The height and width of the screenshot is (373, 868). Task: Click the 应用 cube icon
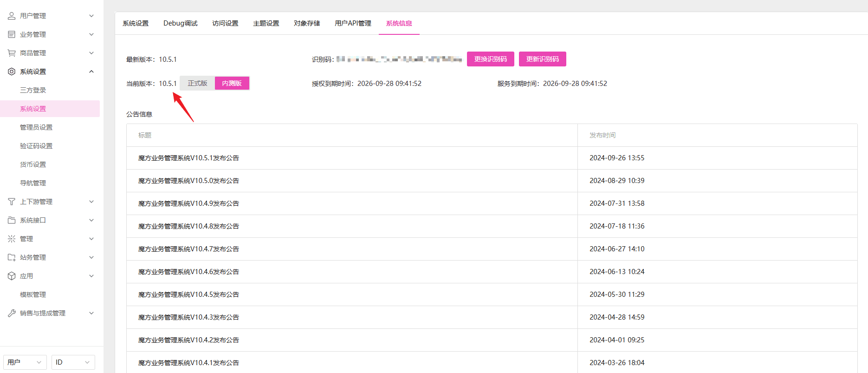coord(12,276)
